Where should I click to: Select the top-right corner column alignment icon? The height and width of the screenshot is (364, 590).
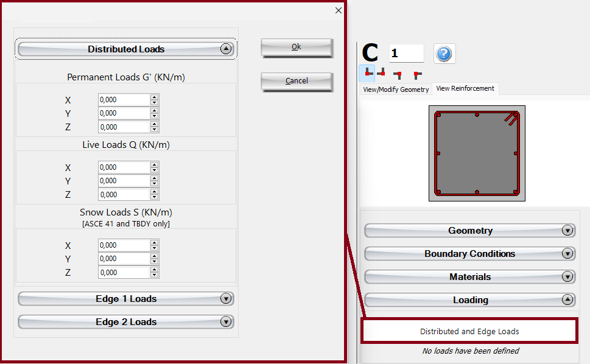[398, 74]
